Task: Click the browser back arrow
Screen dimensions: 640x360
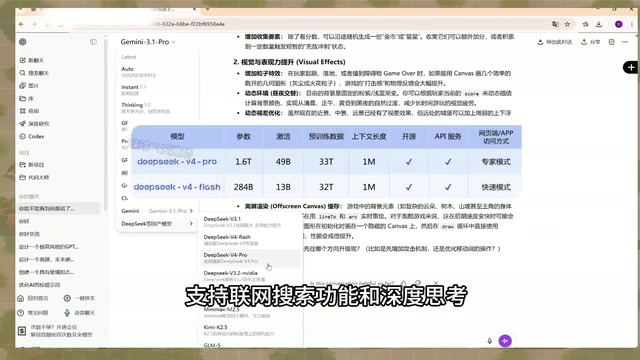Action: 22,24
